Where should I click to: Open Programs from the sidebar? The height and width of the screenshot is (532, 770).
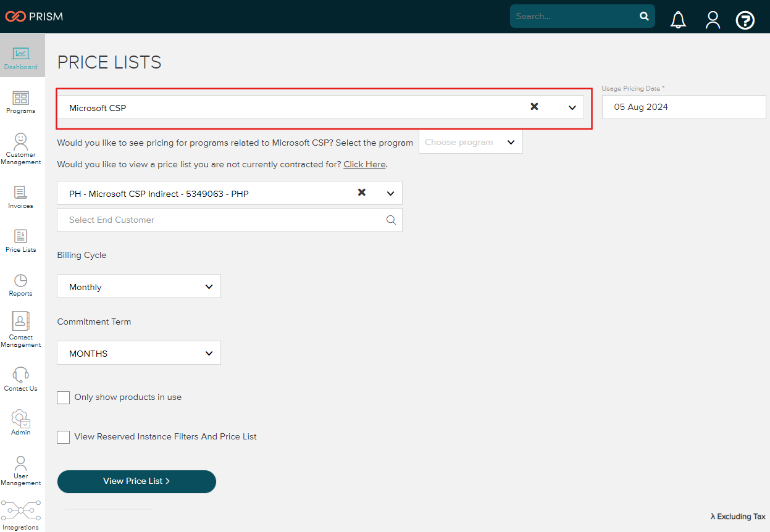tap(21, 102)
